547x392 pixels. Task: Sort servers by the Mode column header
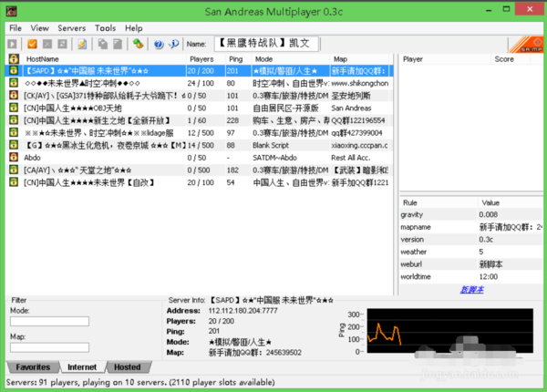tap(291, 59)
